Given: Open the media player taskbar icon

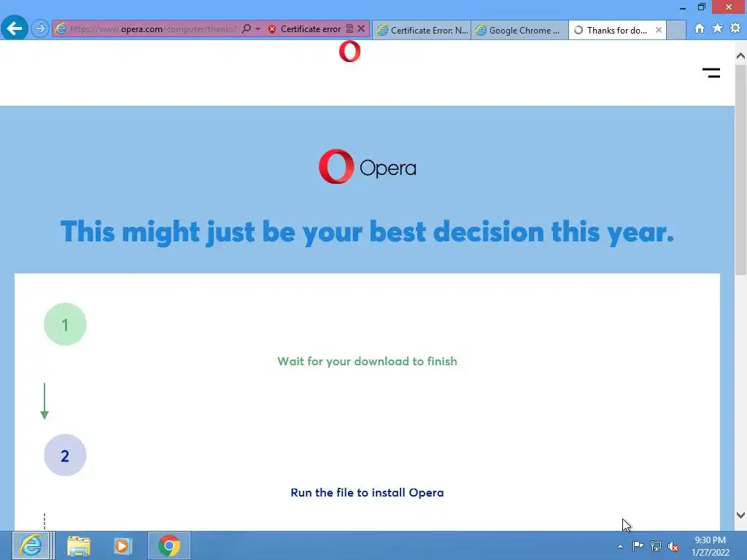Looking at the screenshot, I should click(123, 545).
